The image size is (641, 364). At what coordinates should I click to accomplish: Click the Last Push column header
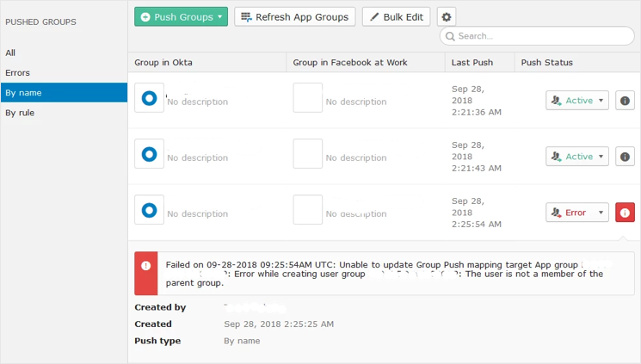(473, 62)
